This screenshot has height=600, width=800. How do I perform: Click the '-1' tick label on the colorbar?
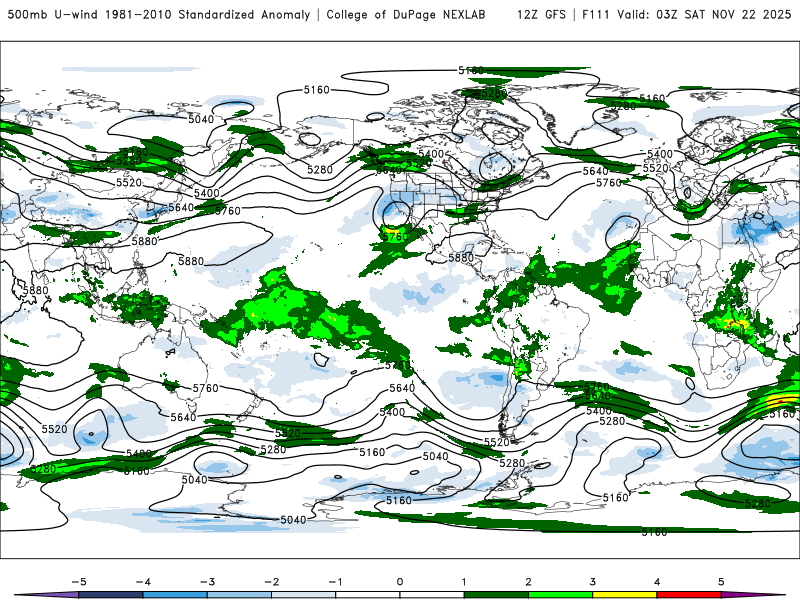pyautogui.click(x=335, y=582)
